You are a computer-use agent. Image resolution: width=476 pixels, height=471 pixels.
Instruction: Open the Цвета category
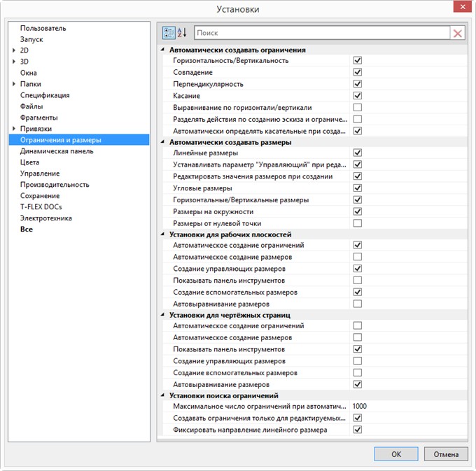29,162
